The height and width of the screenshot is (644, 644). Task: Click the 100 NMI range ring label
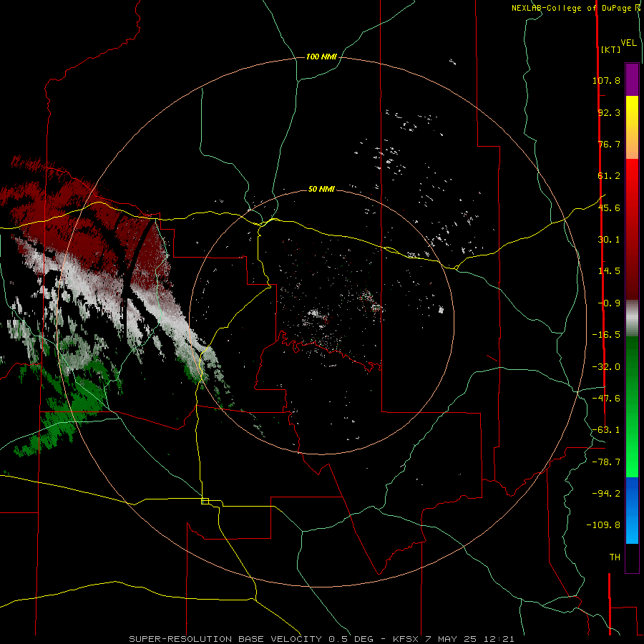(321, 57)
